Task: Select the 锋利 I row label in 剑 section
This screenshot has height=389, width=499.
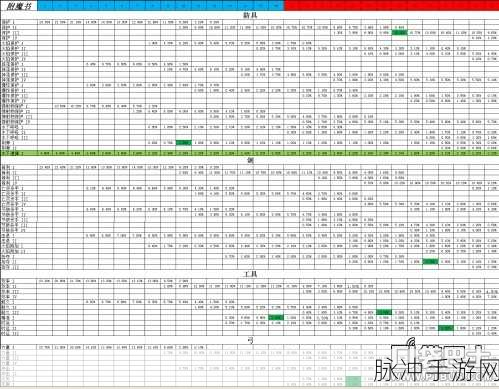Action: pos(9,167)
